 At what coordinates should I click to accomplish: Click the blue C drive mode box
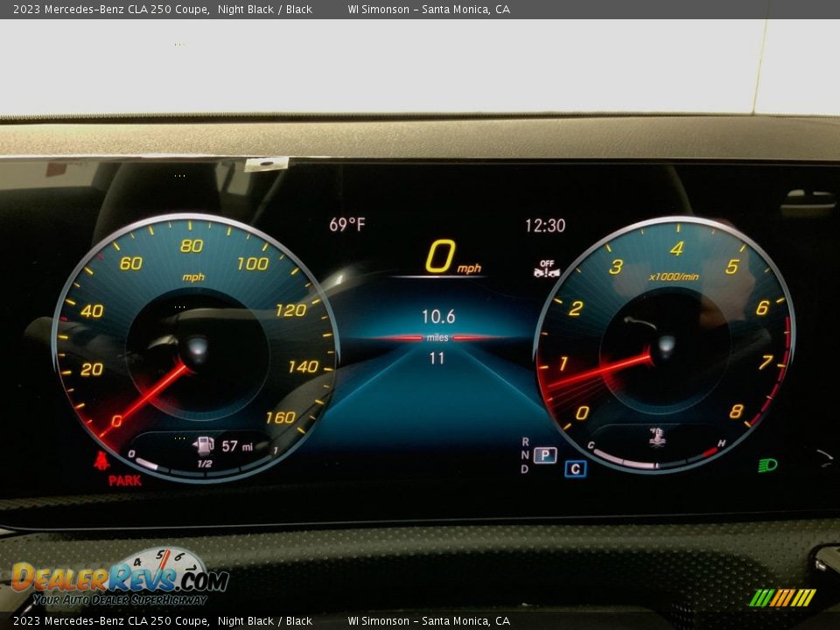(576, 469)
